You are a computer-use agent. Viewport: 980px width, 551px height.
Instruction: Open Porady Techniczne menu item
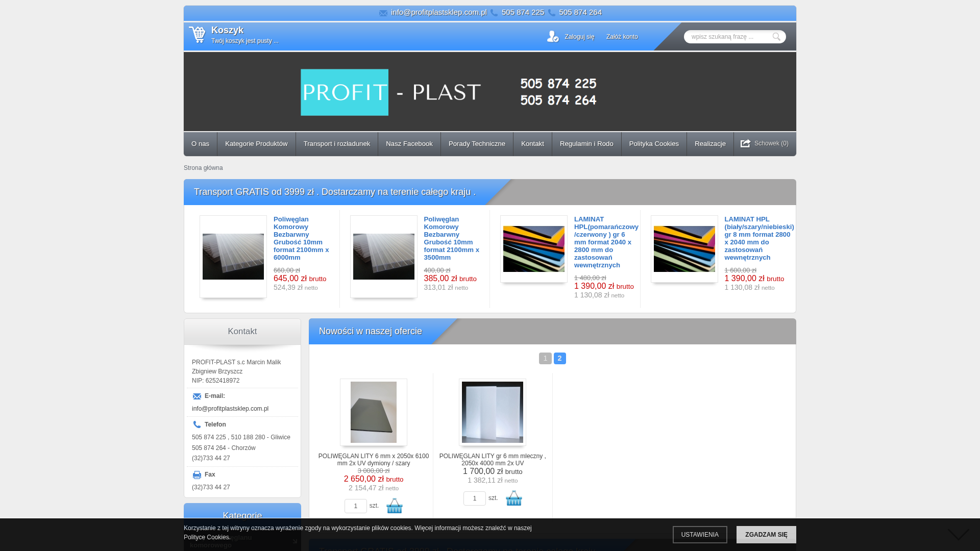coord(477,144)
